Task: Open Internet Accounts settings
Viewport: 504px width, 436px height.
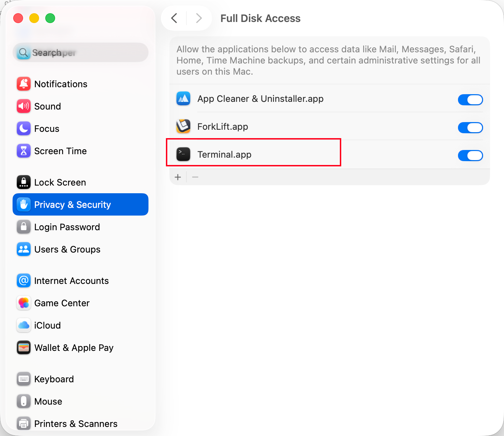Action: pyautogui.click(x=71, y=281)
